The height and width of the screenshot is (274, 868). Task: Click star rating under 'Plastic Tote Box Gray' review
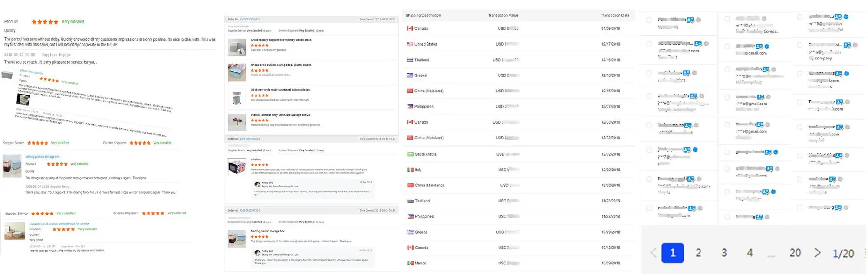(x=260, y=121)
